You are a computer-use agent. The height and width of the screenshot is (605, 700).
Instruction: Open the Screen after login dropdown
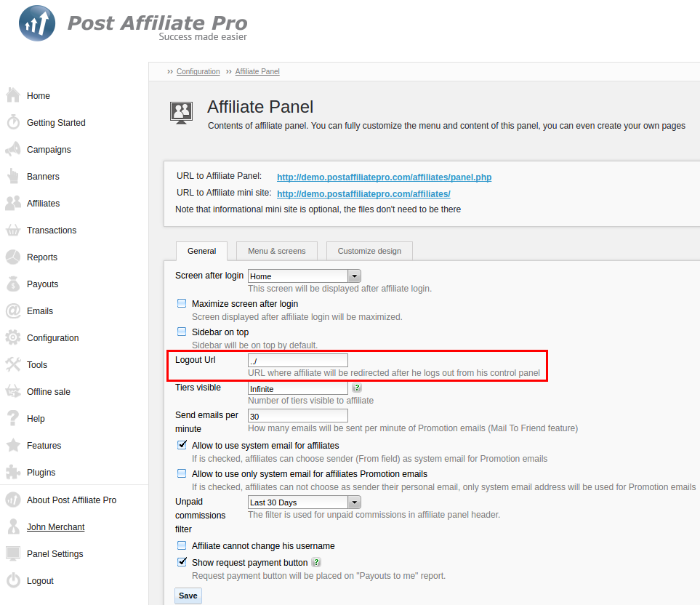(304, 276)
